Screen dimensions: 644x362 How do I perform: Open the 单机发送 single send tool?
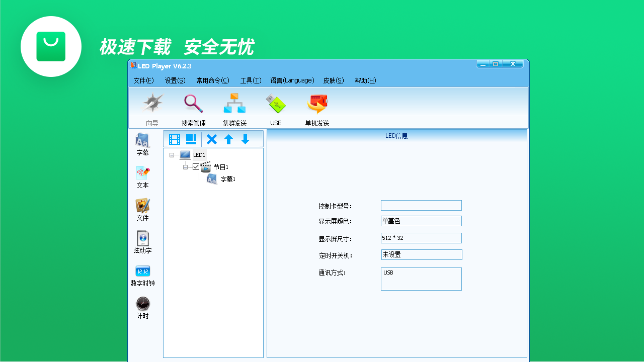[x=316, y=108]
